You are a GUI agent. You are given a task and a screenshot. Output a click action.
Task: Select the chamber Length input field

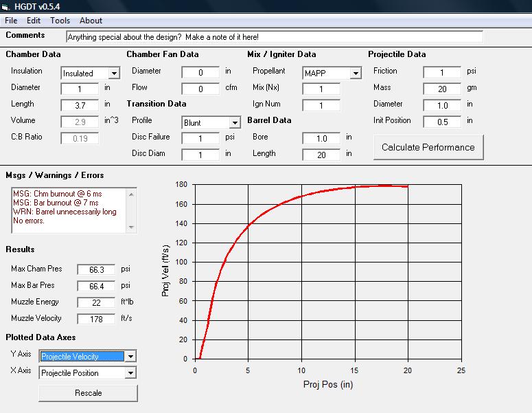[80, 105]
